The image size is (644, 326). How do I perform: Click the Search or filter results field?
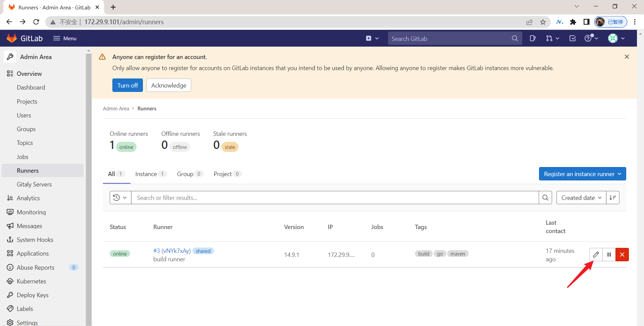(335, 198)
